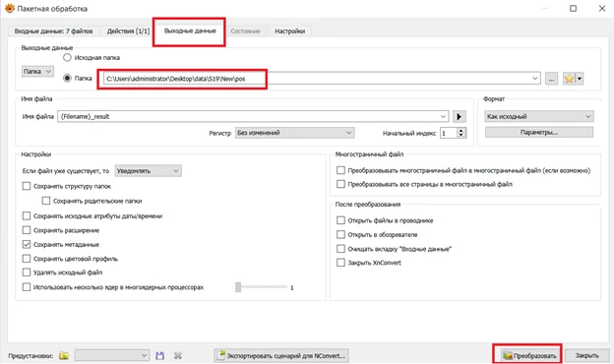The image size is (614, 364).
Task: Enable multi-core processor usage checkbox
Action: tap(27, 287)
